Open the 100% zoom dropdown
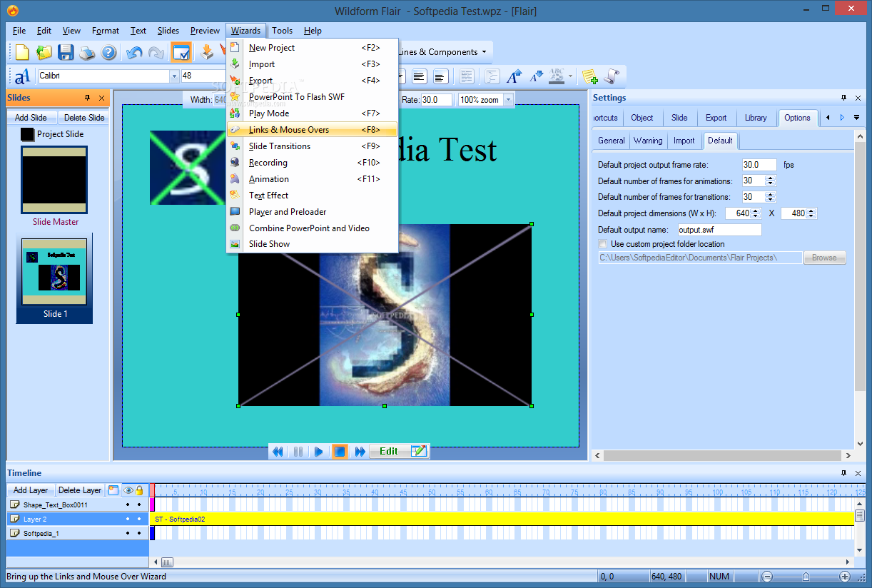 508,100
